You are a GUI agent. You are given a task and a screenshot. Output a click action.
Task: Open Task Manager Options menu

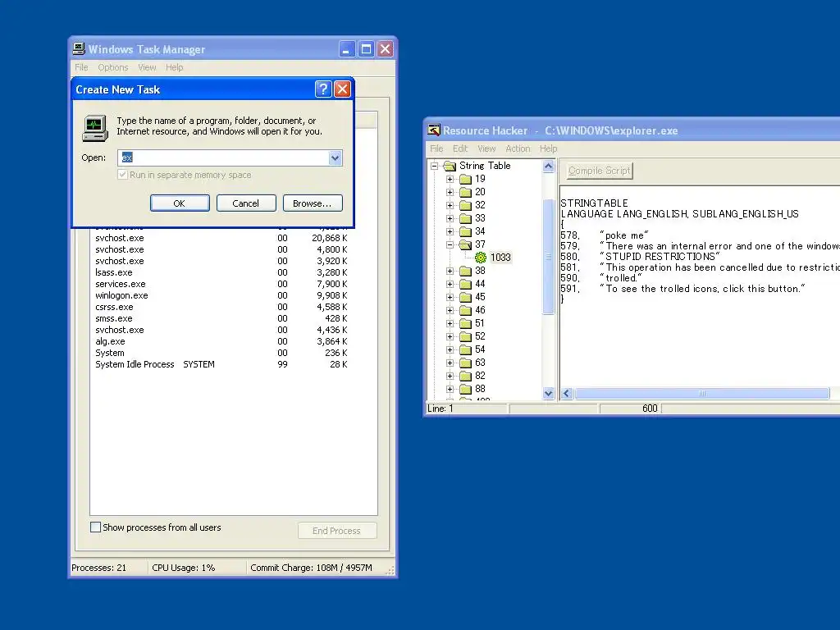[x=113, y=67]
